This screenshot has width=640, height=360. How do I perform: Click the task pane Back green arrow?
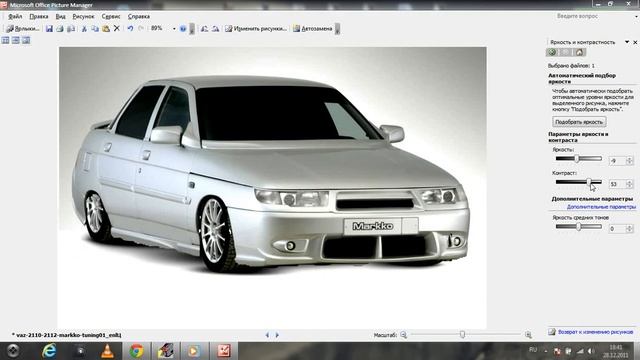[x=552, y=52]
